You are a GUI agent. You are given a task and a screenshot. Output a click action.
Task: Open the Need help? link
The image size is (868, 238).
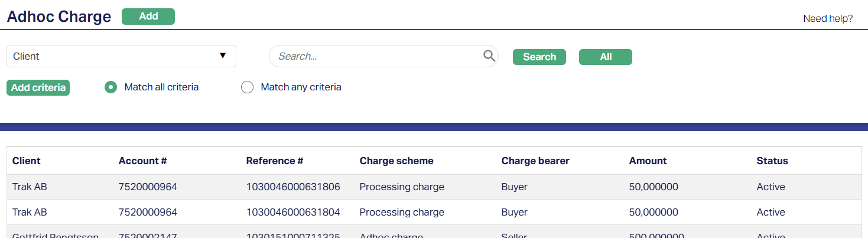(827, 18)
